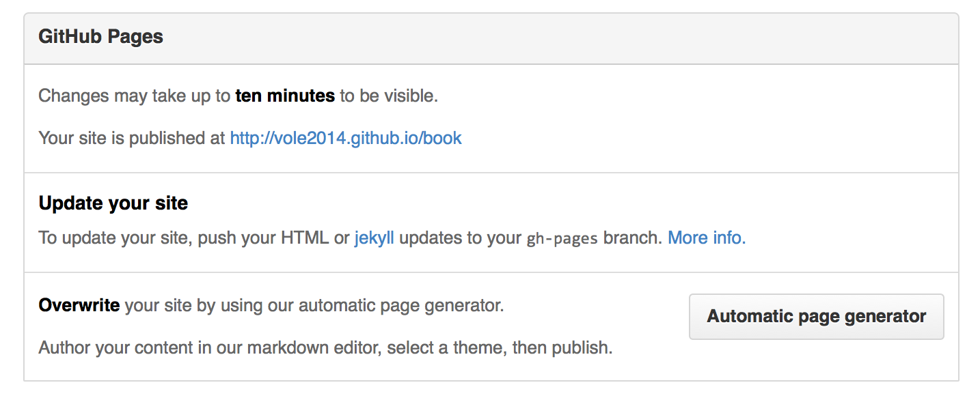Screen dimensions: 980x400
Task: Click the GitHub Pages panel header
Action: (101, 36)
